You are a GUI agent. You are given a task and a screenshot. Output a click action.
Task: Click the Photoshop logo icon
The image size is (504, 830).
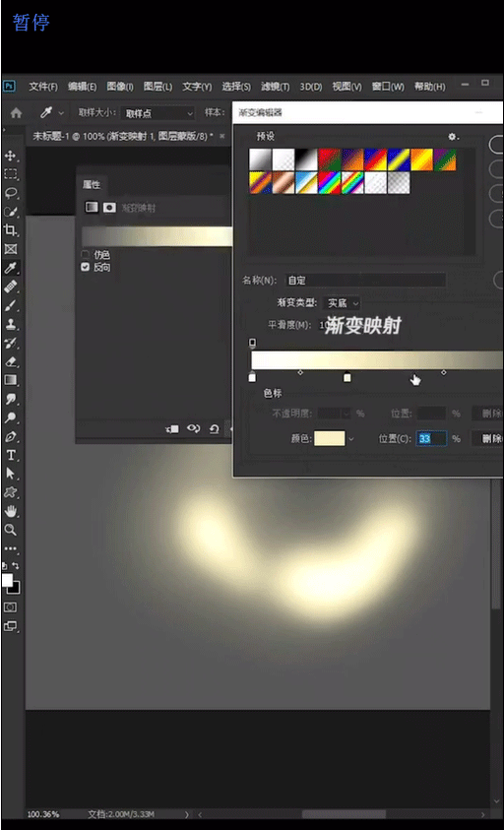[10, 87]
